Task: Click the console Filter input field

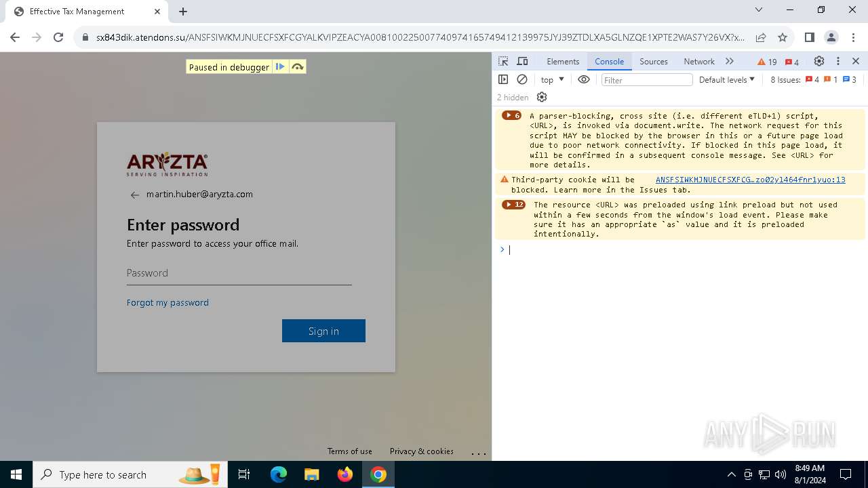Action: pyautogui.click(x=647, y=80)
